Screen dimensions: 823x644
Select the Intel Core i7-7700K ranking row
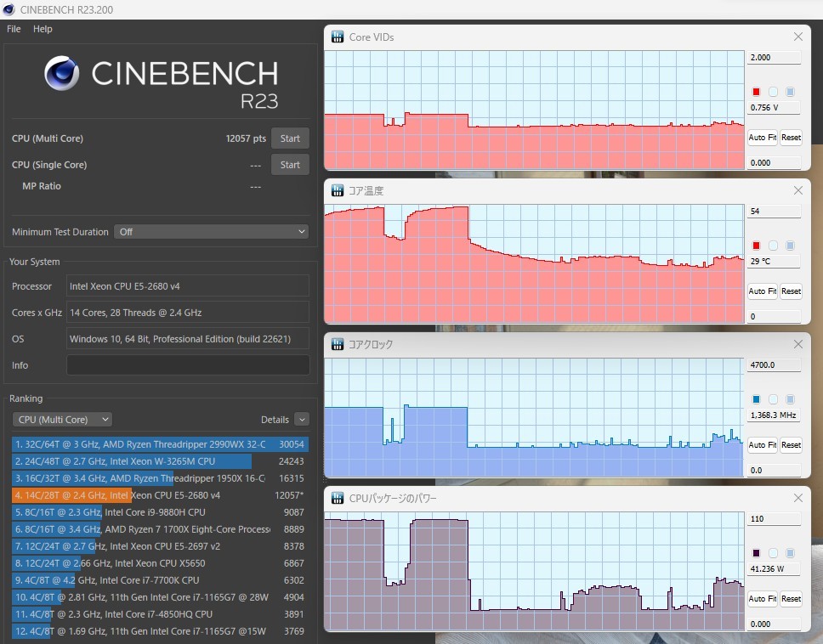coord(160,580)
